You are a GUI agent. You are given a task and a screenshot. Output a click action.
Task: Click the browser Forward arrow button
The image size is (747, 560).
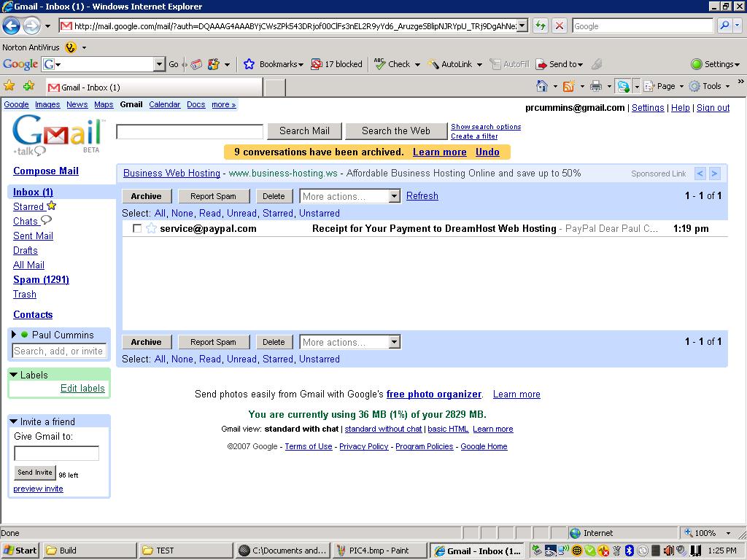pyautogui.click(x=31, y=26)
